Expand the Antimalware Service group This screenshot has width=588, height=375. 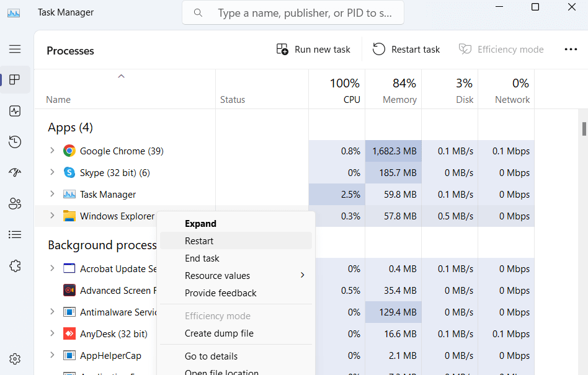(x=52, y=312)
